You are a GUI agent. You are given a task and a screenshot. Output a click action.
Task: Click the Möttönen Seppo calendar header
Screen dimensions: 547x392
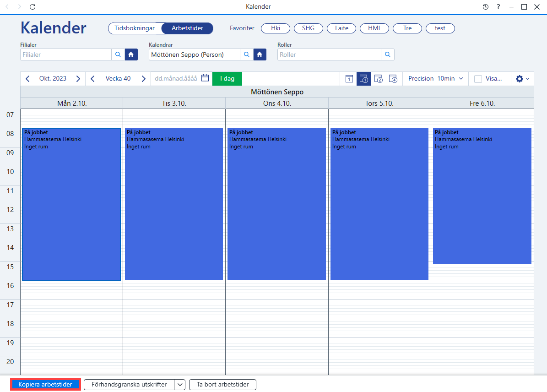point(277,92)
